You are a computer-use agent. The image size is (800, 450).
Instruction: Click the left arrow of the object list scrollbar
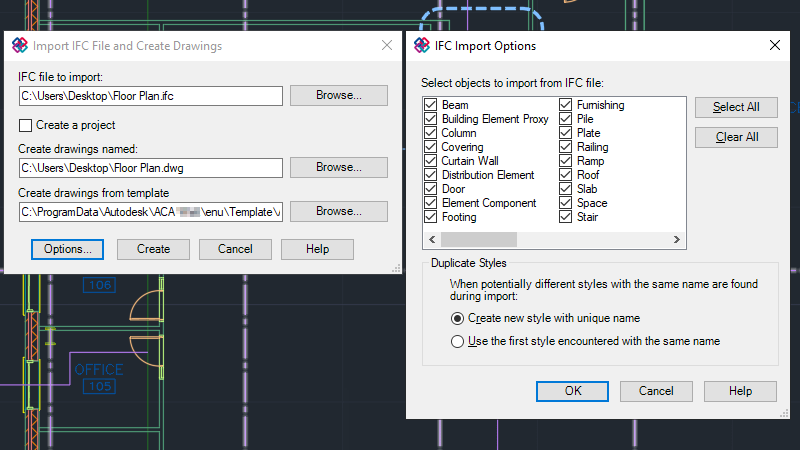pyautogui.click(x=432, y=239)
